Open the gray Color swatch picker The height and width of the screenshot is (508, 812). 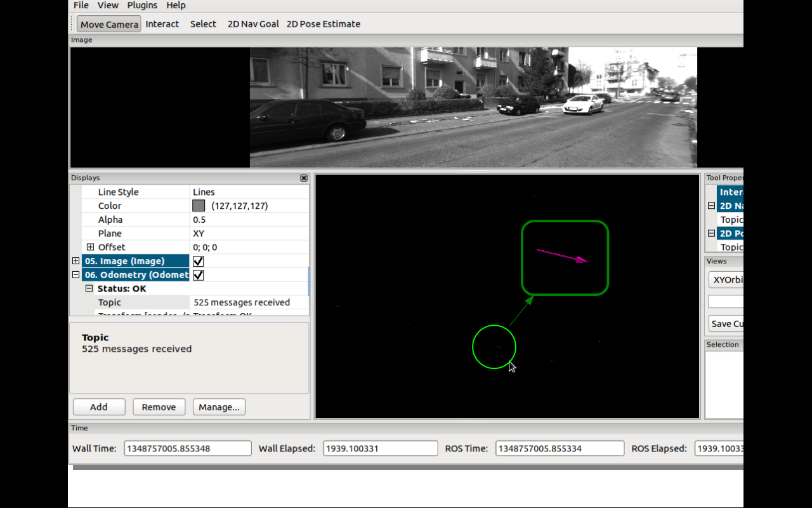[199, 206]
